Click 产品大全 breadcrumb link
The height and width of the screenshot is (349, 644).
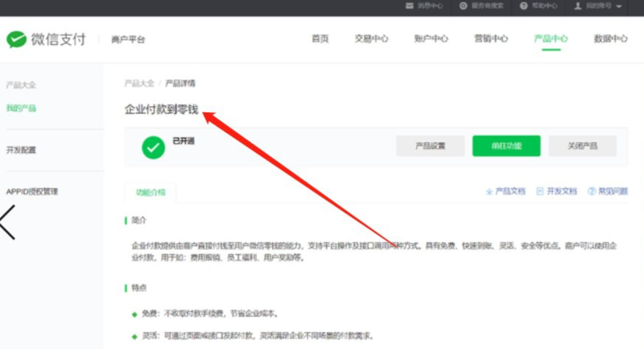[139, 83]
